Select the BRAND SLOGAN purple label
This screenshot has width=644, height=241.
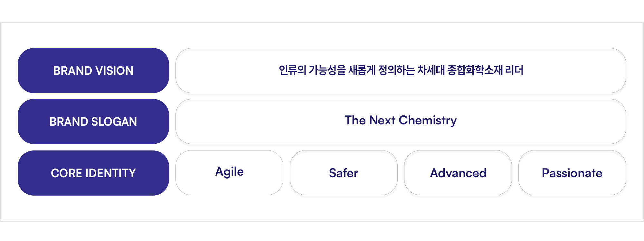point(93,121)
